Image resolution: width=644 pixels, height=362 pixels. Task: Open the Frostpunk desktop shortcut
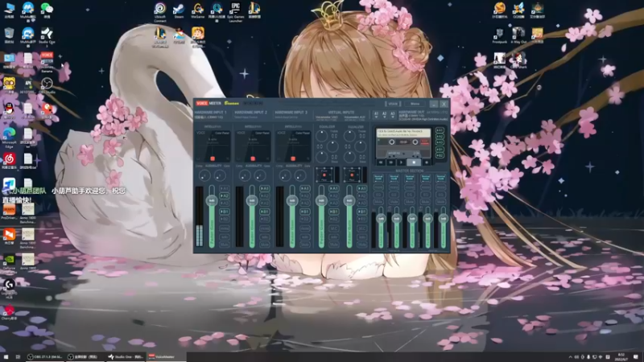point(499,35)
